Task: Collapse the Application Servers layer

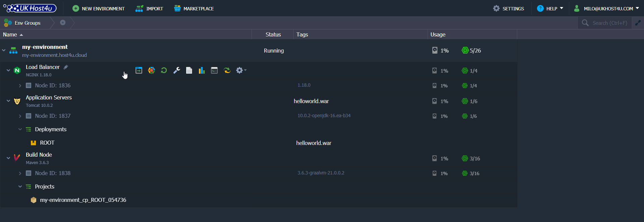Action: point(8,101)
